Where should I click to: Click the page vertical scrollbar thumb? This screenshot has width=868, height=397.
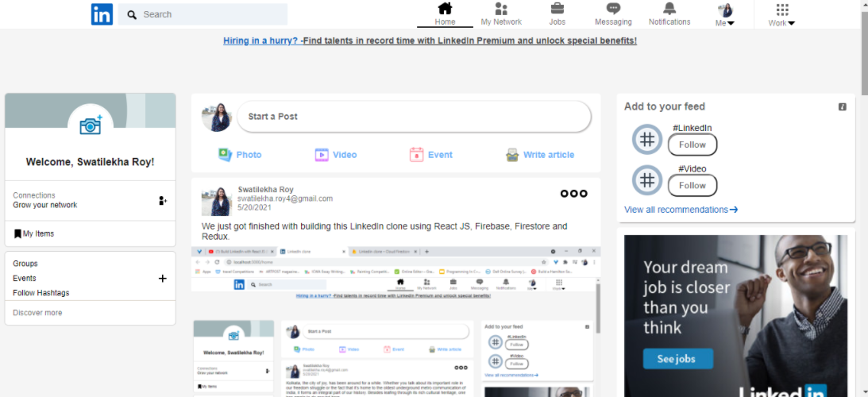[x=864, y=54]
